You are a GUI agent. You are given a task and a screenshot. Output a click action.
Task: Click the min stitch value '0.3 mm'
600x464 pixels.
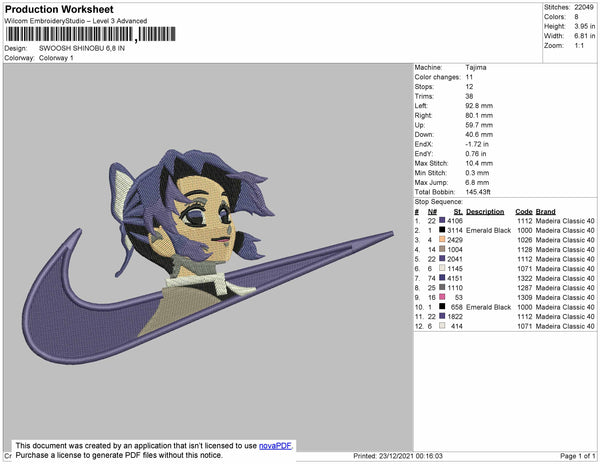tap(477, 173)
